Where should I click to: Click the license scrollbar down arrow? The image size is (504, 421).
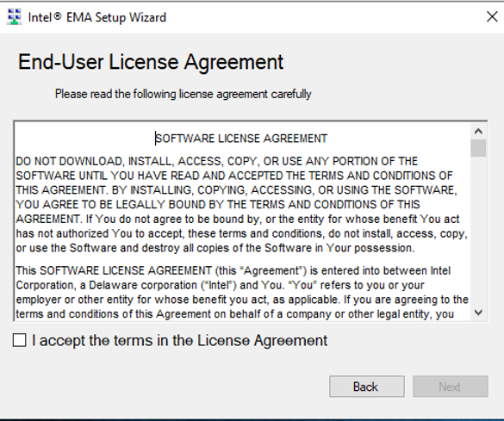pyautogui.click(x=478, y=313)
